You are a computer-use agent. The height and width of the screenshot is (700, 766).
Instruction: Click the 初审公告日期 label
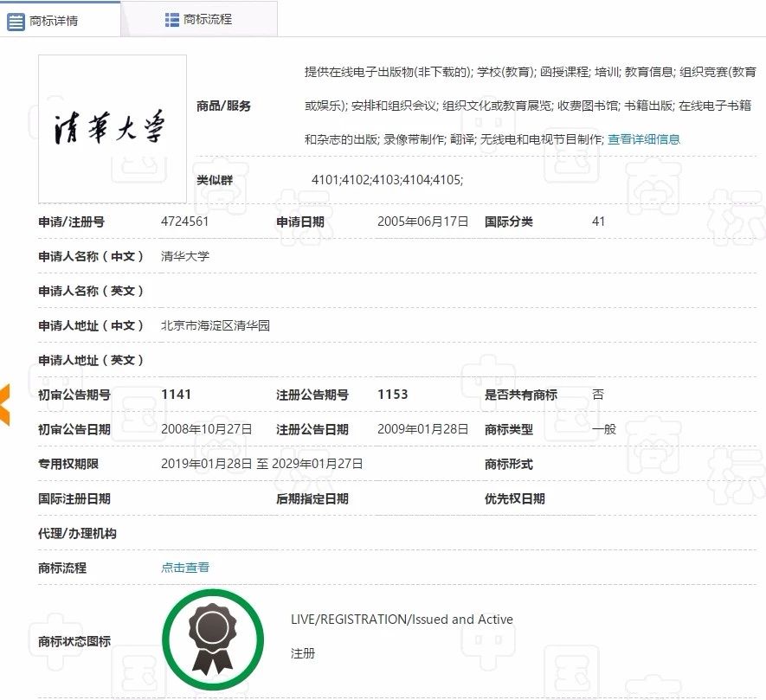[74, 429]
